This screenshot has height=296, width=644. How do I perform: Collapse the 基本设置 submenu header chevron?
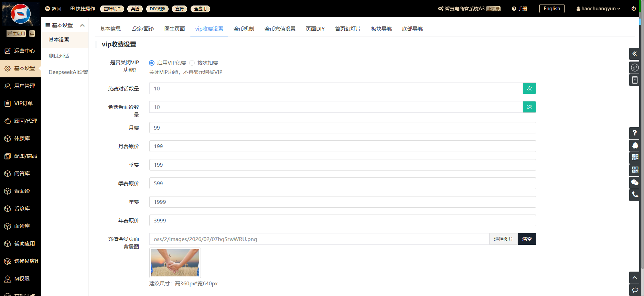82,25
